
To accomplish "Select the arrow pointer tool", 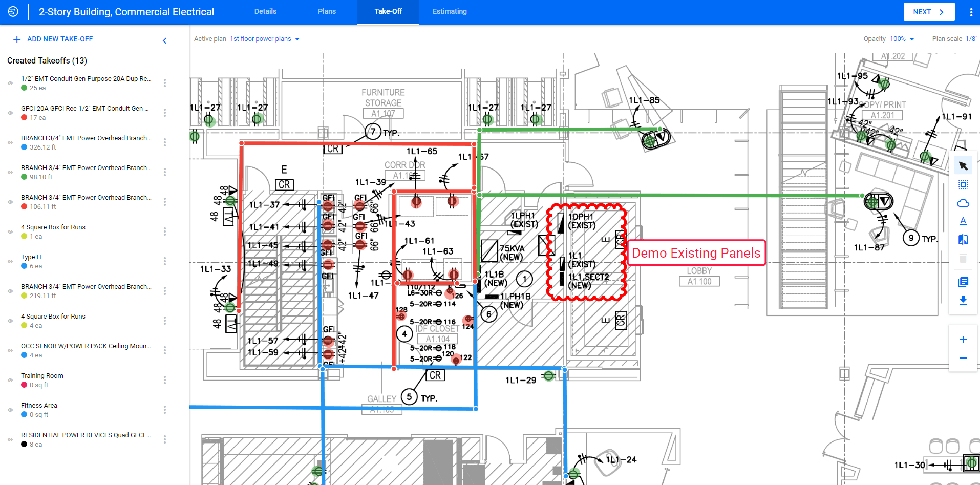I will click(x=963, y=166).
